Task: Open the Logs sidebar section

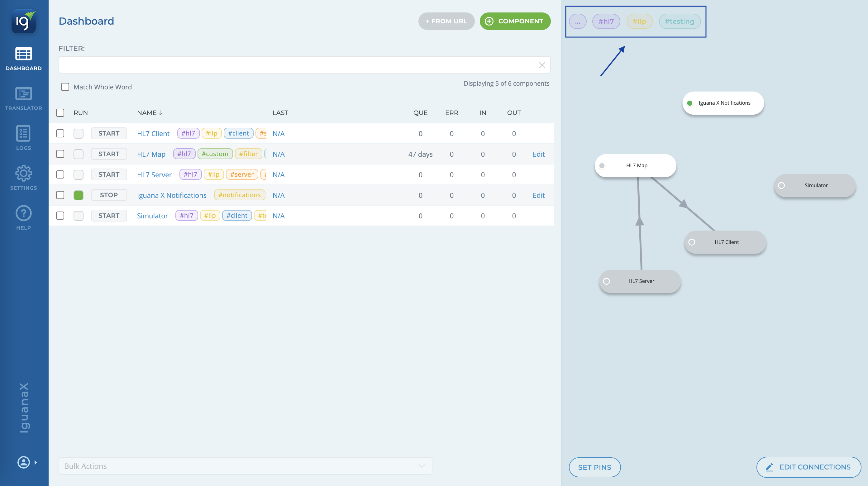Action: point(24,138)
